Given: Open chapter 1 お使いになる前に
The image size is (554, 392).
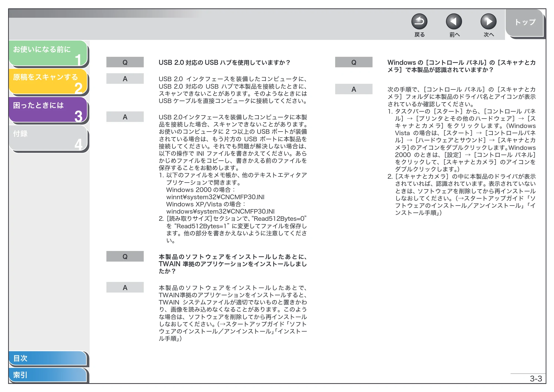Looking at the screenshot, I should tap(48, 53).
